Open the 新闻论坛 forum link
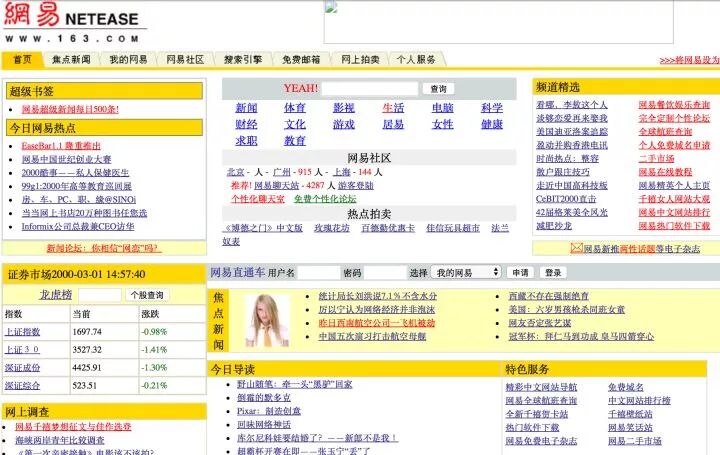The image size is (720, 455). (x=102, y=248)
